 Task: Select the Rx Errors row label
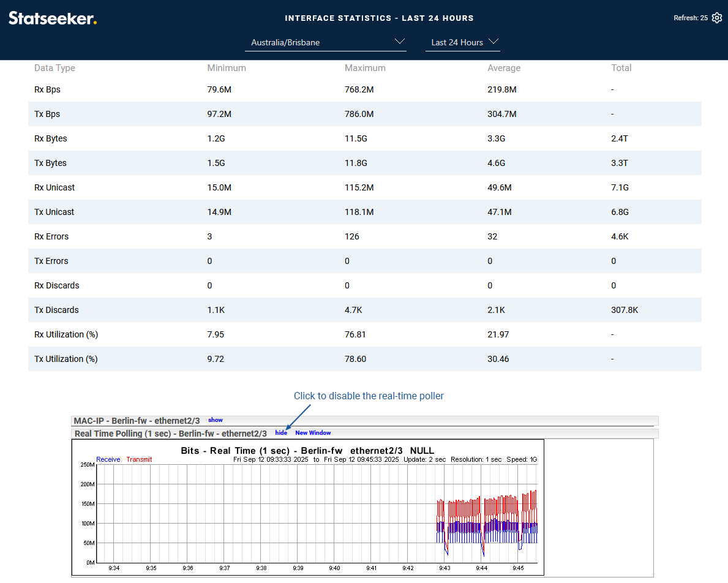coord(51,236)
